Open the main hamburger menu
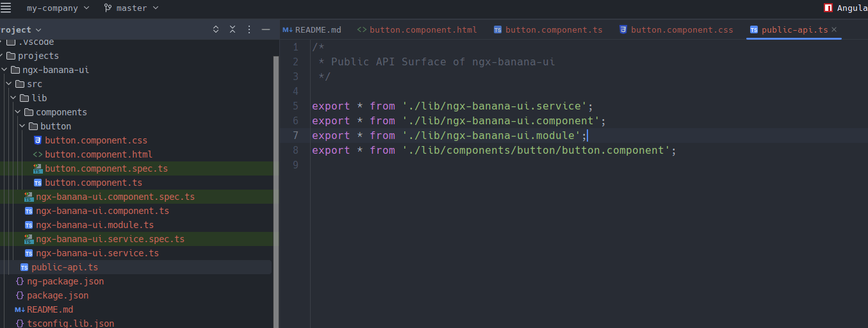The height and width of the screenshot is (328, 868). [x=6, y=8]
